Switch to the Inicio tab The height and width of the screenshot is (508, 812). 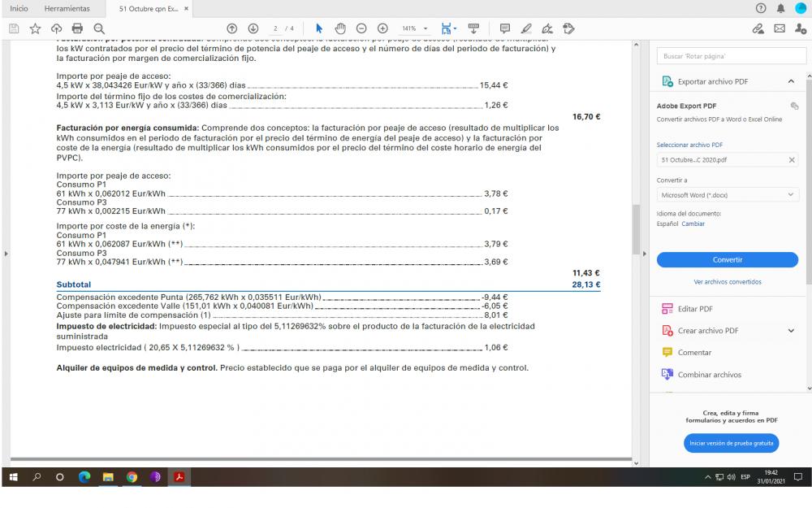click(19, 8)
